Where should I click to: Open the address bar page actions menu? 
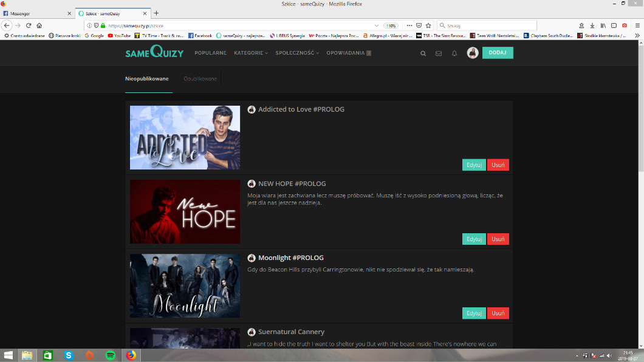point(409,26)
